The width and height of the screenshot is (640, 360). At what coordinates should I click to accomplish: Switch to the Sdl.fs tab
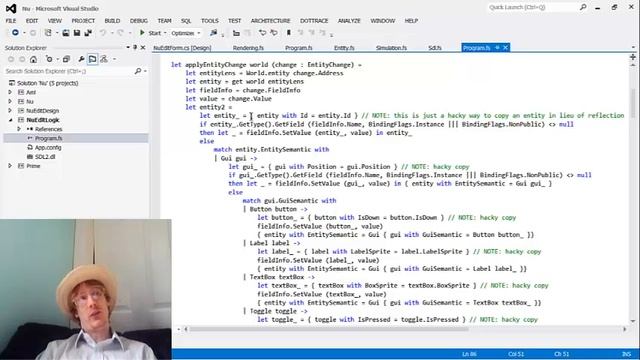tap(435, 48)
